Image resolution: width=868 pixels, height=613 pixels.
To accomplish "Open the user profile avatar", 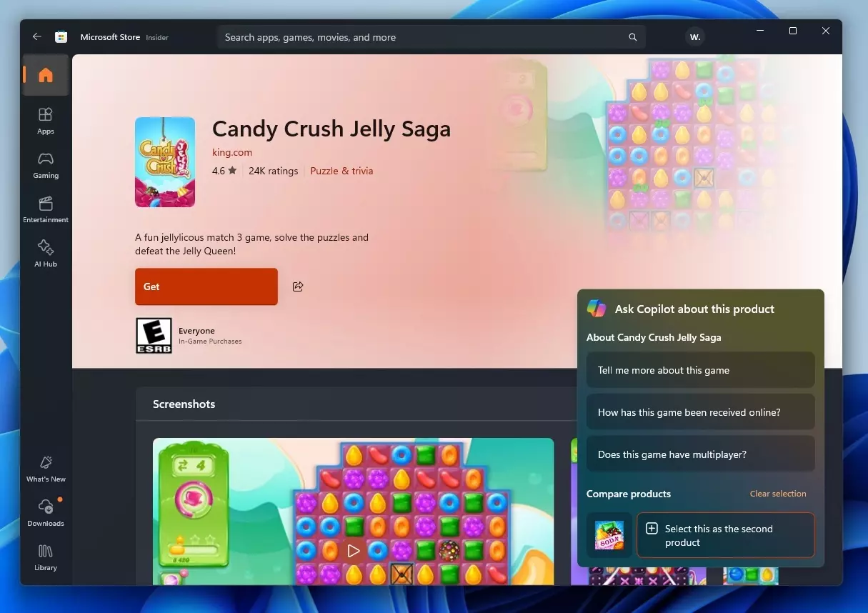I will (695, 37).
